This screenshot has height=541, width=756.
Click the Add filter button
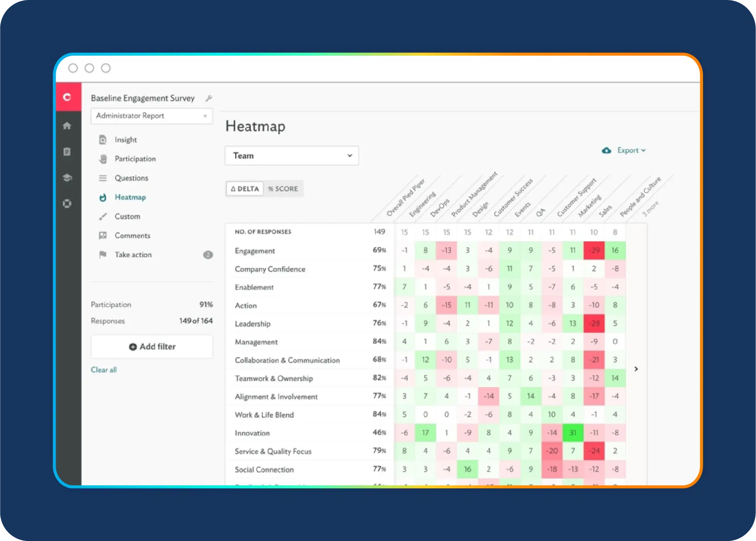pyautogui.click(x=152, y=347)
